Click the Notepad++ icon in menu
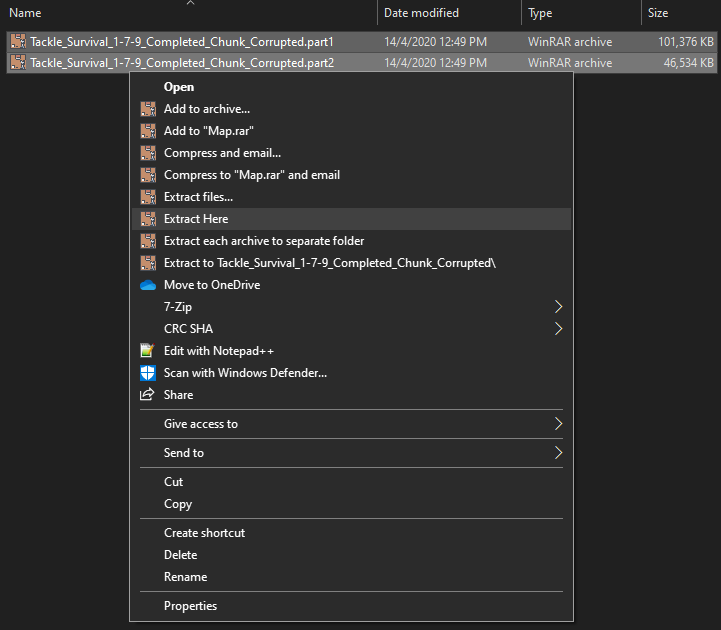The image size is (721, 630). coord(147,351)
